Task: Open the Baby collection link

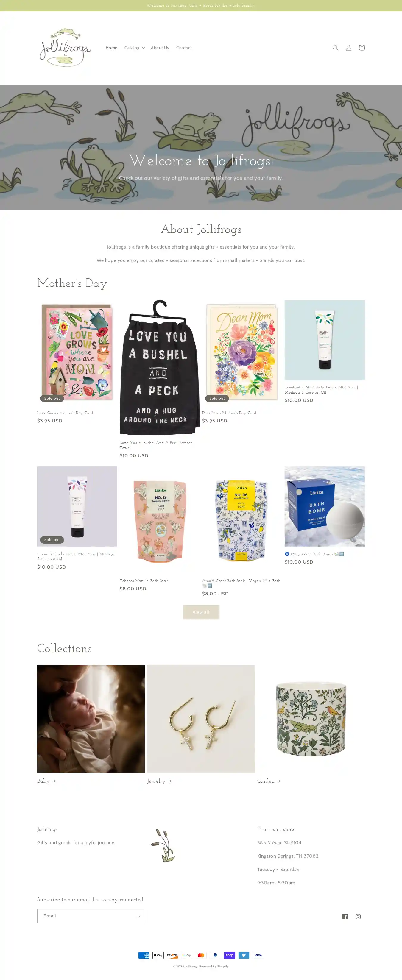Action: tap(46, 781)
